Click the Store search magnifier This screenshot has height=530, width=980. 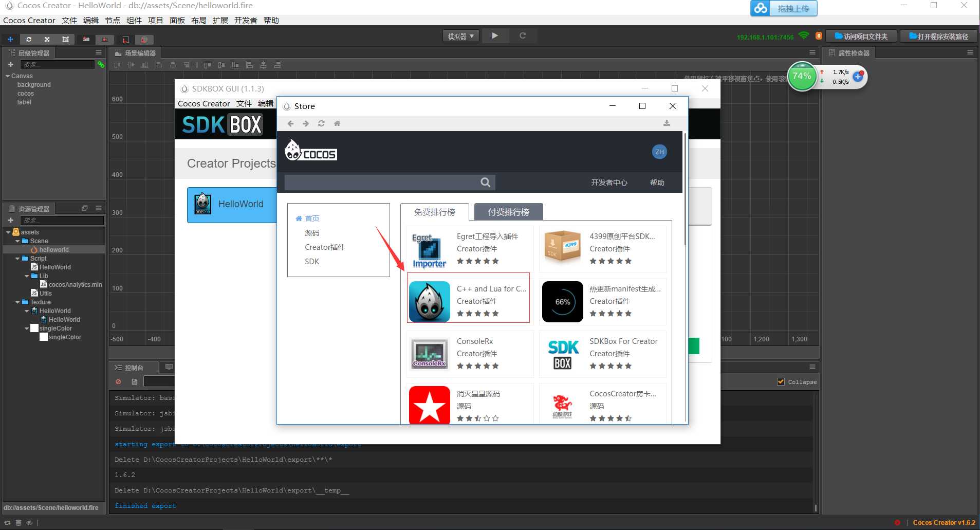coord(485,182)
